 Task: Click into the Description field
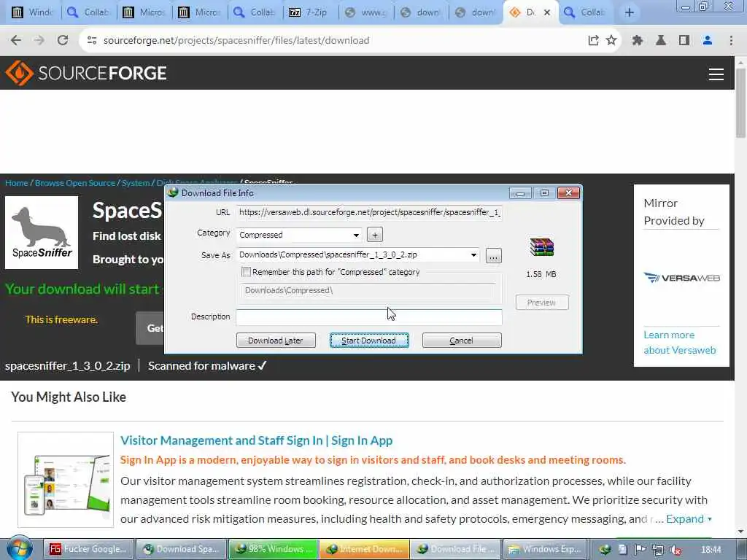369,316
